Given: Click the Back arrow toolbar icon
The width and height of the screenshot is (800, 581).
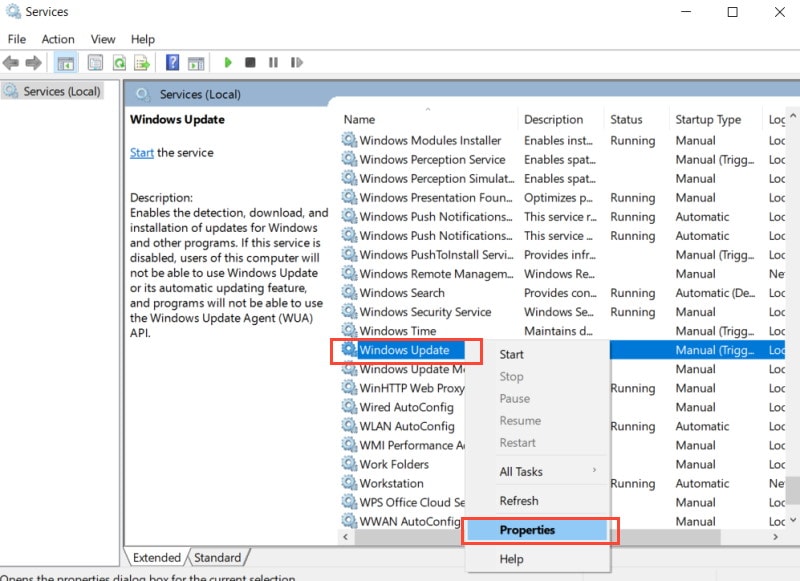Looking at the screenshot, I should 11,63.
